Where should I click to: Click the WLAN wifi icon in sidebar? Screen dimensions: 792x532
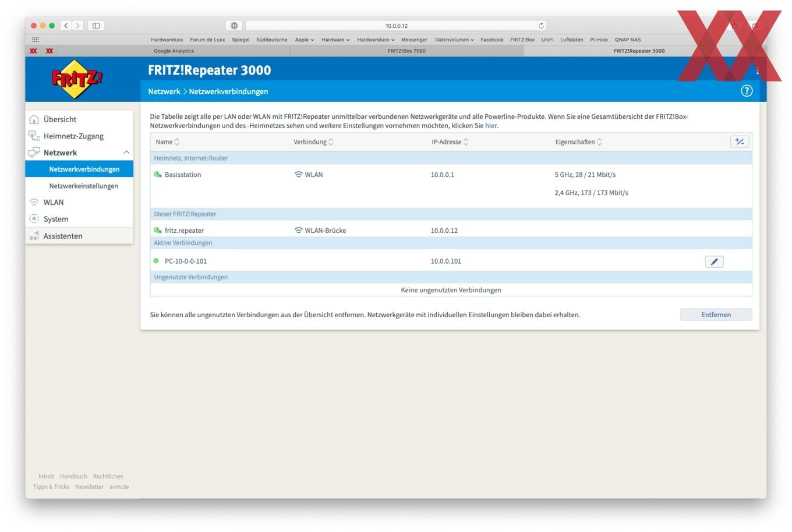pyautogui.click(x=34, y=203)
